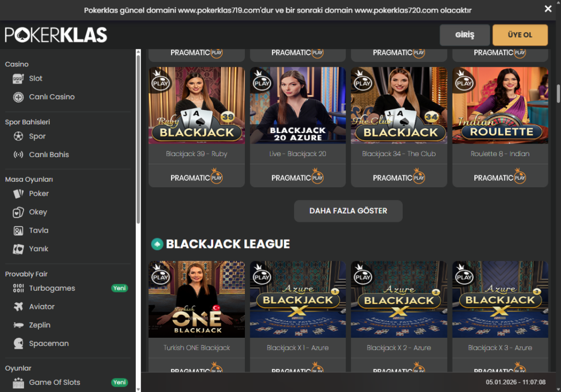Open Zeplin airship icon

tap(18, 325)
